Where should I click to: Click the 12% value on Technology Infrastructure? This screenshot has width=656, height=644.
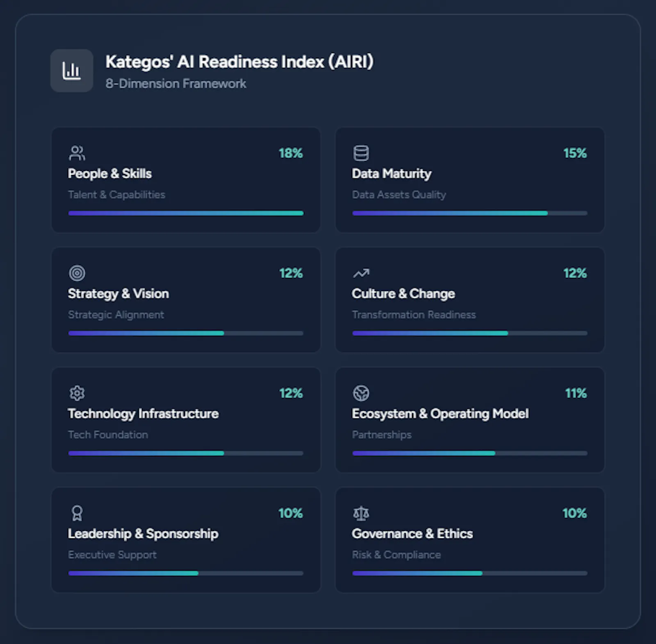coord(291,393)
